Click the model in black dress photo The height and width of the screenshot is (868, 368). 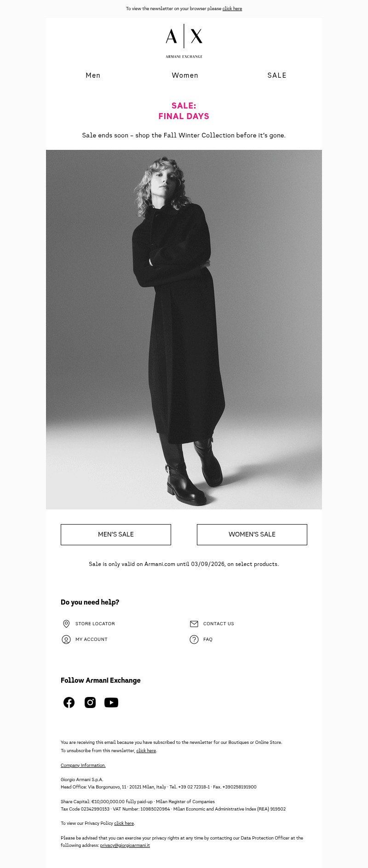184,330
